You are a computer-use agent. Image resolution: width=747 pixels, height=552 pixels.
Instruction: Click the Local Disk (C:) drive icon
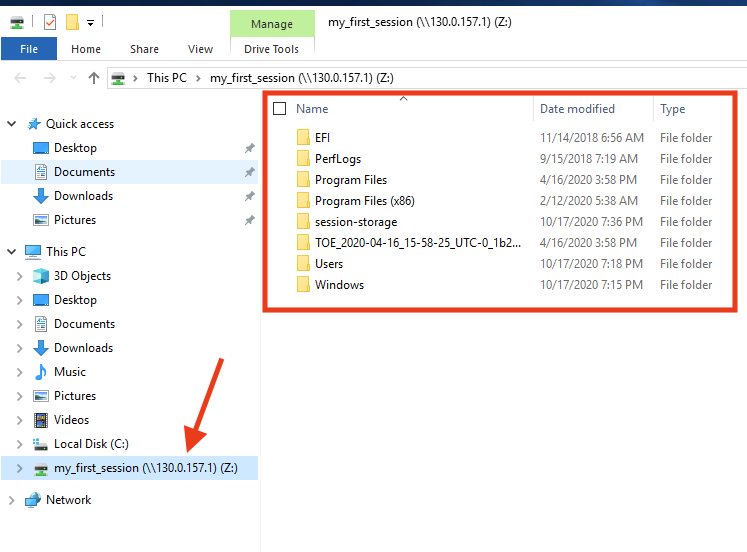41,444
